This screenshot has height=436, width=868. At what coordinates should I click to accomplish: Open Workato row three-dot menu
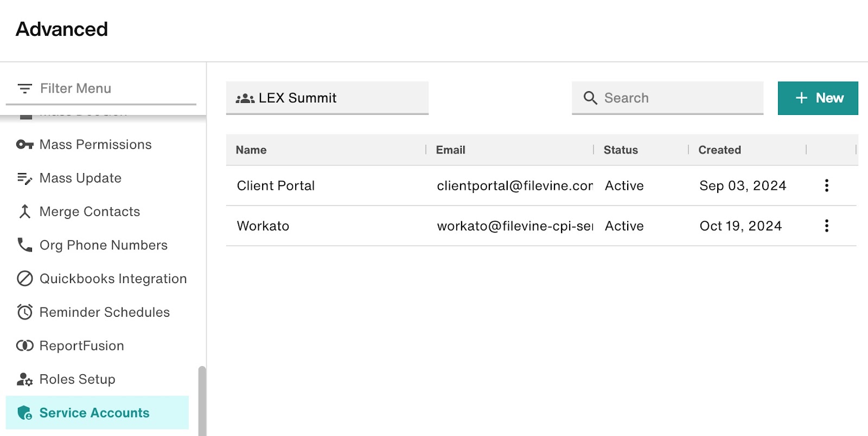pyautogui.click(x=826, y=226)
